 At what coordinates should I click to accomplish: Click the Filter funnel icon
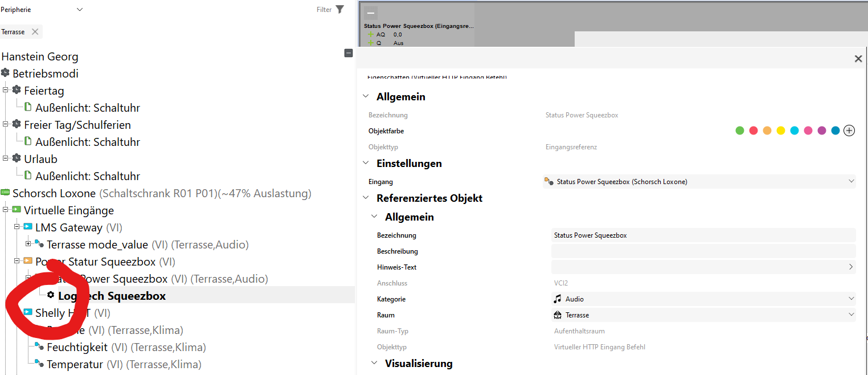click(340, 9)
